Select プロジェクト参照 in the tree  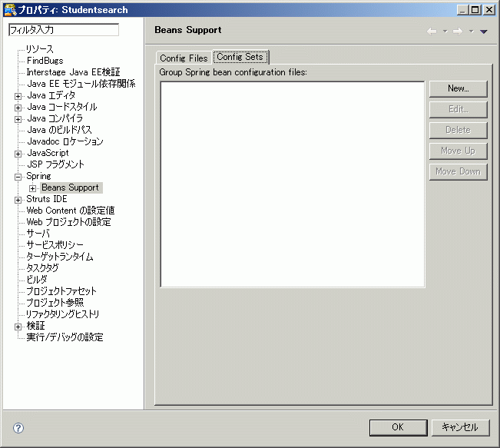55,303
